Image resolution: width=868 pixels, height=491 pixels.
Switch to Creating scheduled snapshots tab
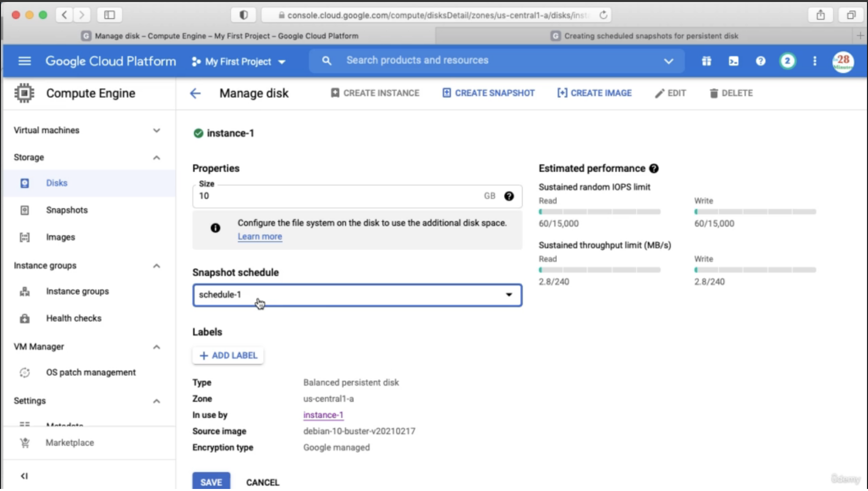[x=645, y=36]
